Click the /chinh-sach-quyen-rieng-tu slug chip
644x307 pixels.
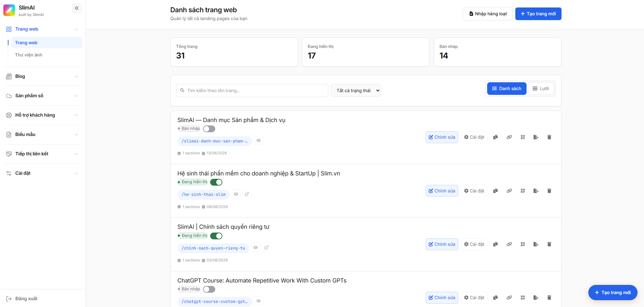(x=213, y=248)
